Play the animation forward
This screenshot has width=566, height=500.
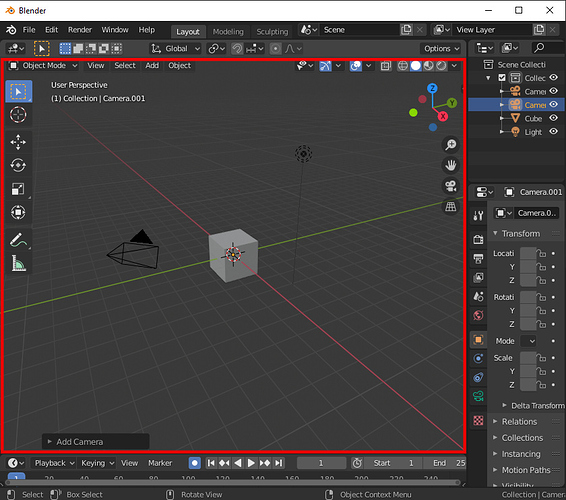251,463
